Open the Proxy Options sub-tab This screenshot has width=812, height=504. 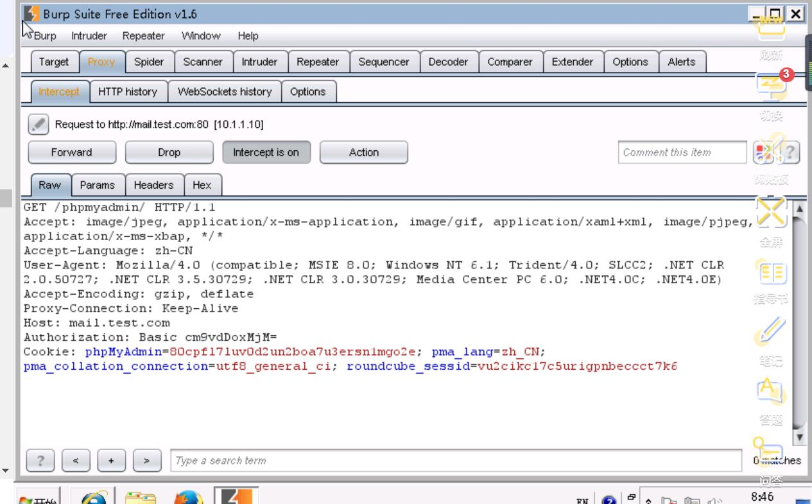click(308, 92)
